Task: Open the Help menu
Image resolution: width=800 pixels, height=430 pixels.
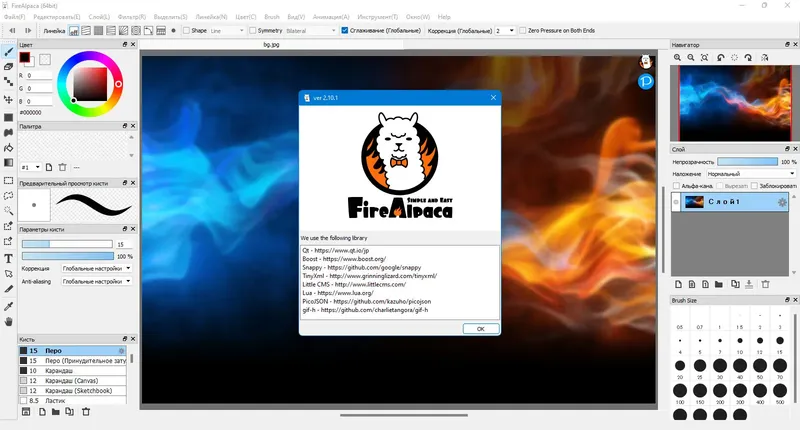Action: coord(444,17)
